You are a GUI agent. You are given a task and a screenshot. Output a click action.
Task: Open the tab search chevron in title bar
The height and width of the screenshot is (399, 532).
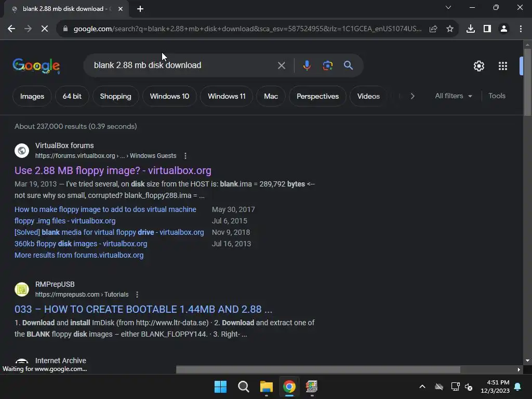click(448, 7)
